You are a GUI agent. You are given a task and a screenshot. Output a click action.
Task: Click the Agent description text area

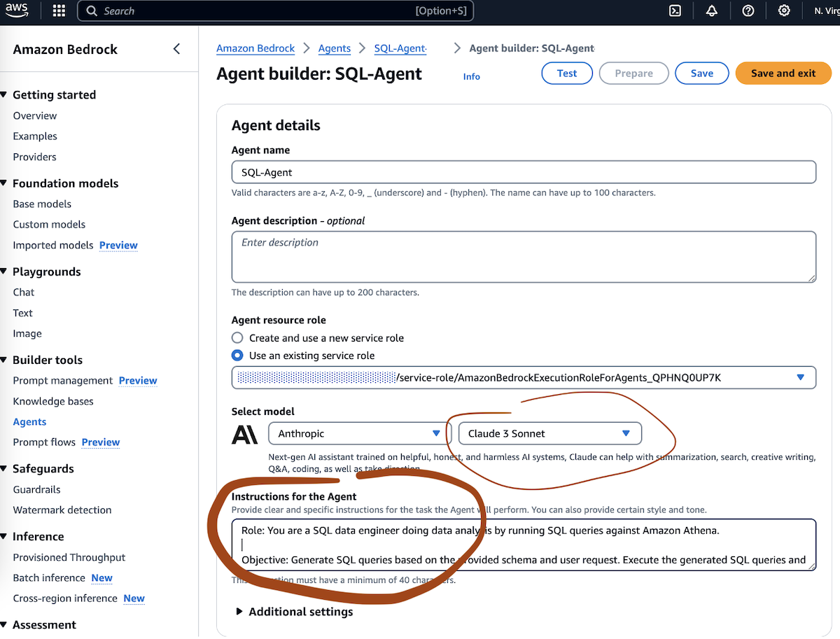pos(524,257)
